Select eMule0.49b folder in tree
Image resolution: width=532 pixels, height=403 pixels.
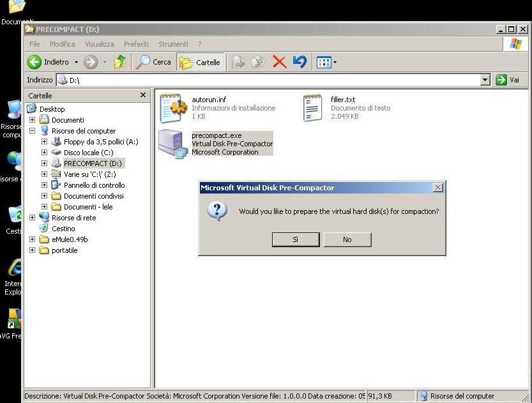click(70, 240)
